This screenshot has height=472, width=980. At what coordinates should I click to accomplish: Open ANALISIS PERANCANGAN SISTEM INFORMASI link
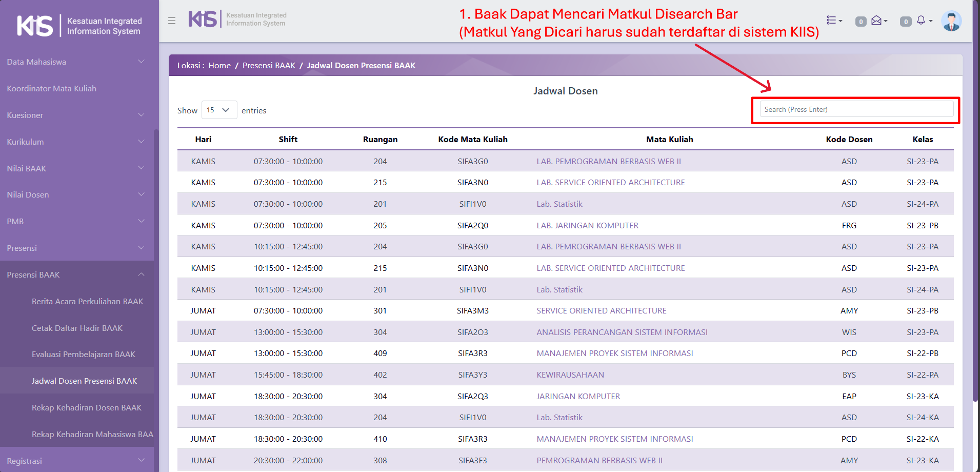coord(622,332)
